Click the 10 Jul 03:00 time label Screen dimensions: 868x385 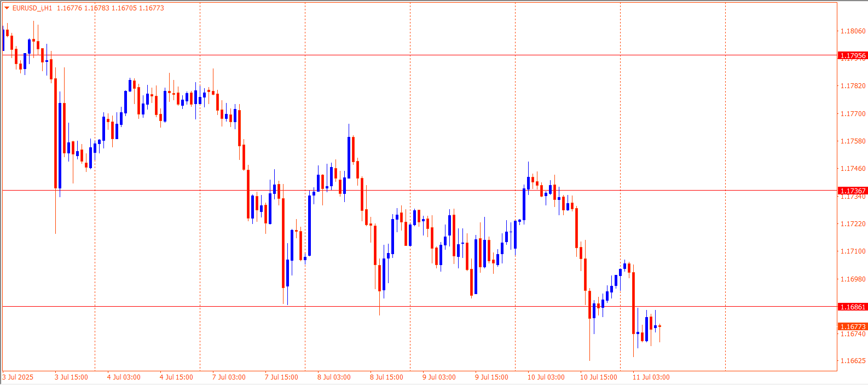point(546,377)
